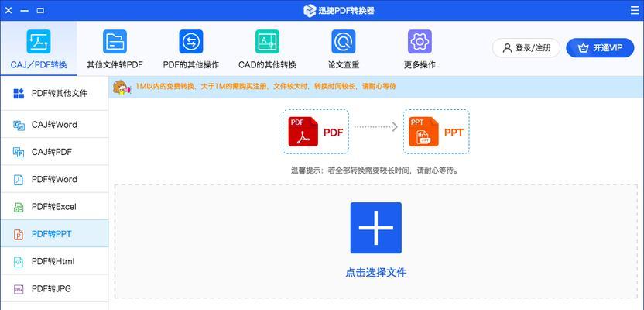
Task: Click the orange PPT label text
Action: point(454,133)
